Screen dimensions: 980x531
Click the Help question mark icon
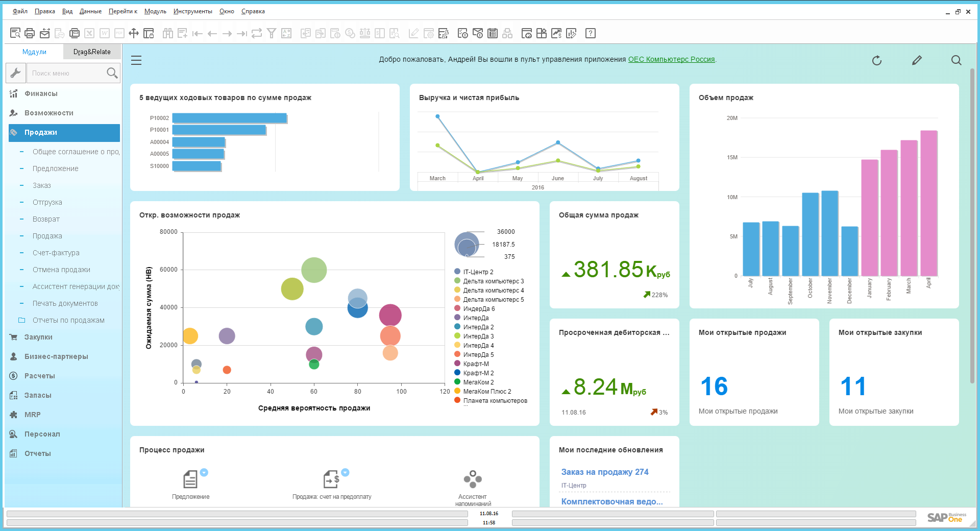[x=591, y=33]
